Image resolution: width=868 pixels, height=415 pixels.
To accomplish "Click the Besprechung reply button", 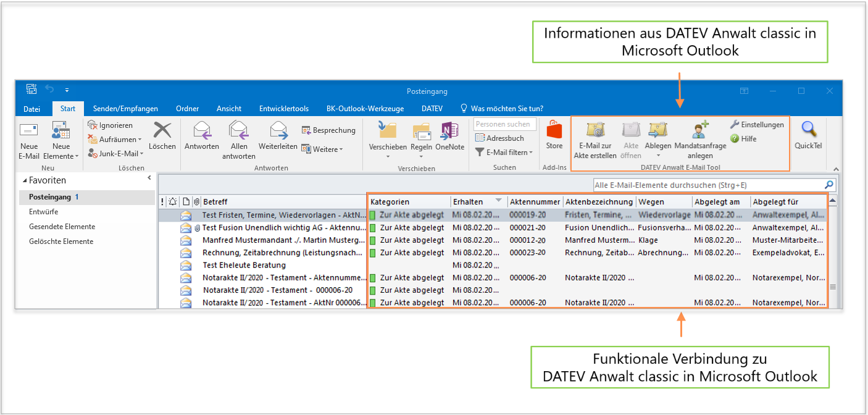I will click(328, 130).
